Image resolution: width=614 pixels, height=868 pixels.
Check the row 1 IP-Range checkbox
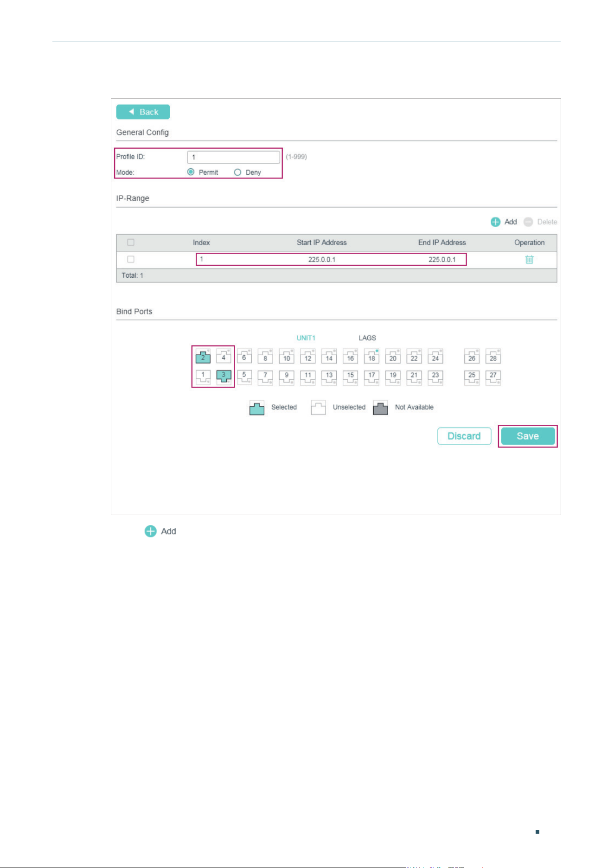pyautogui.click(x=131, y=259)
